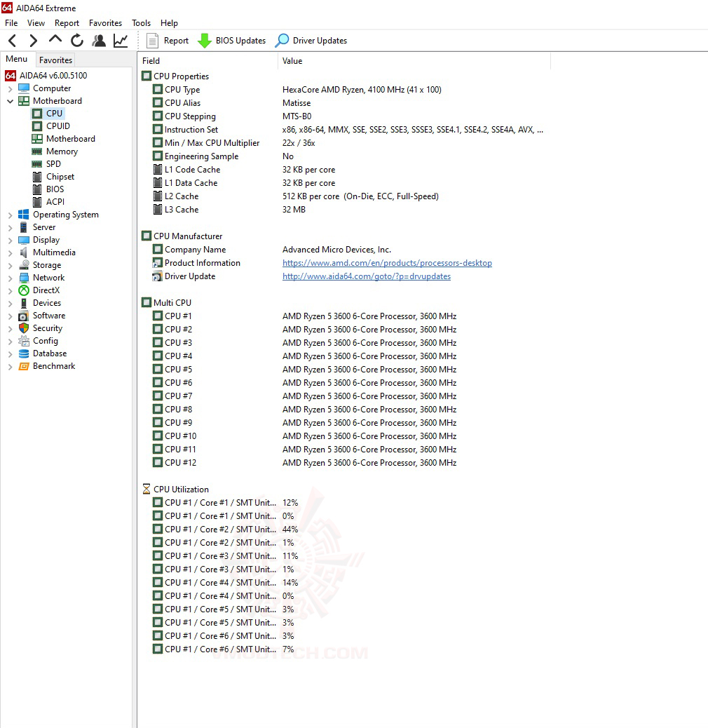Select the Database tree icon
The height and width of the screenshot is (728, 708).
24,353
